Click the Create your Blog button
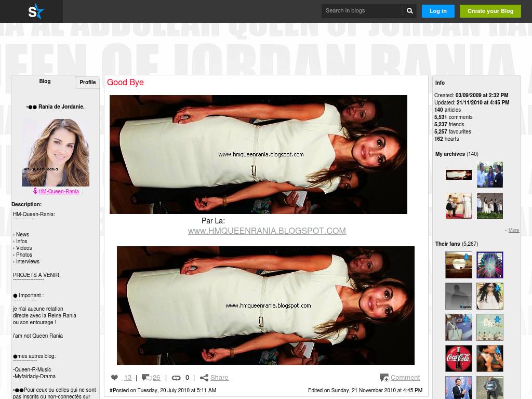Screen dimensions: 532x399 click(490, 11)
